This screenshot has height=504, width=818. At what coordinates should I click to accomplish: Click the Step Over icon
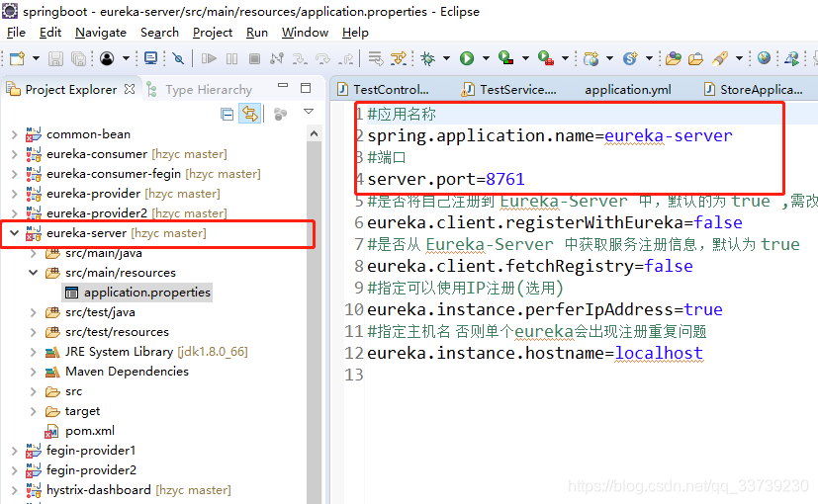tap(322, 58)
